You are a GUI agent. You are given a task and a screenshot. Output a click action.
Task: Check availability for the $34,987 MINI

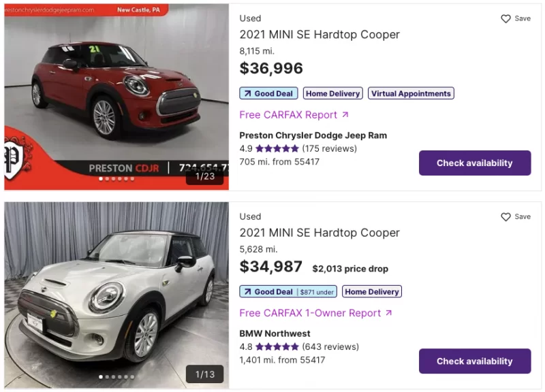coord(474,361)
